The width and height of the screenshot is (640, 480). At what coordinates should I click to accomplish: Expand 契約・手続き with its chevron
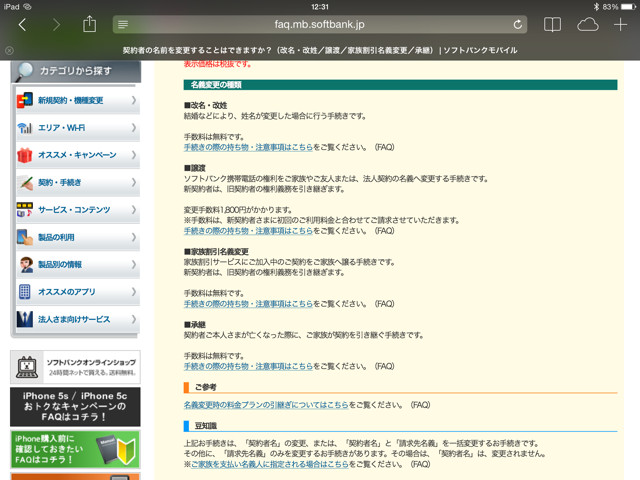coord(133,182)
